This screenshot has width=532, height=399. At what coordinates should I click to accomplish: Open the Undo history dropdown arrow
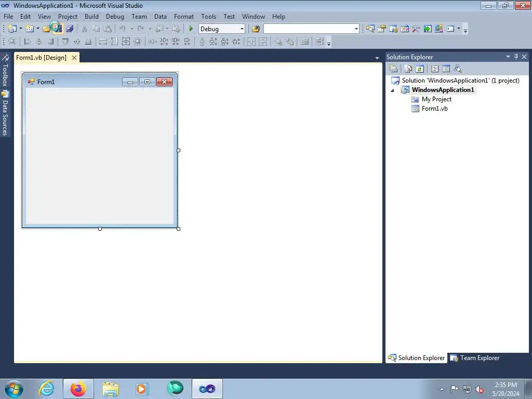tap(131, 29)
